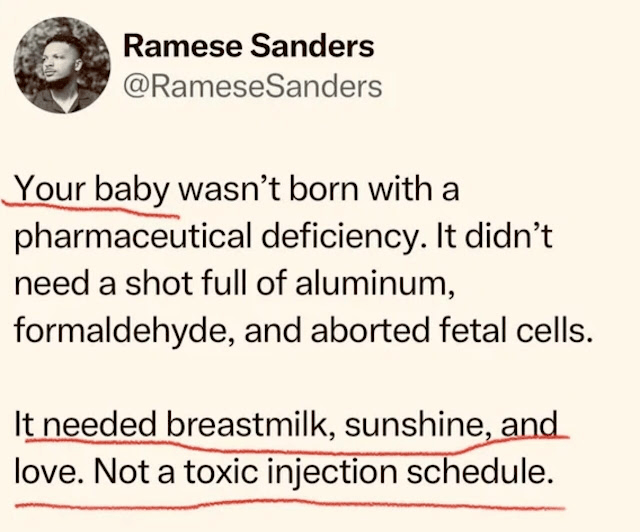Click the underlined "Your baby" phrase
The height and width of the screenshot is (532, 640).
click(x=94, y=188)
